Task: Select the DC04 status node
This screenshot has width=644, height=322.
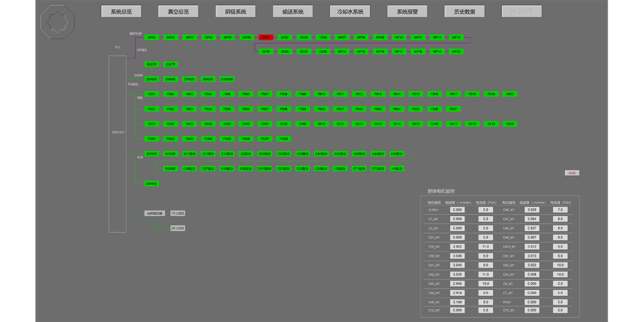Action: [x=323, y=37]
